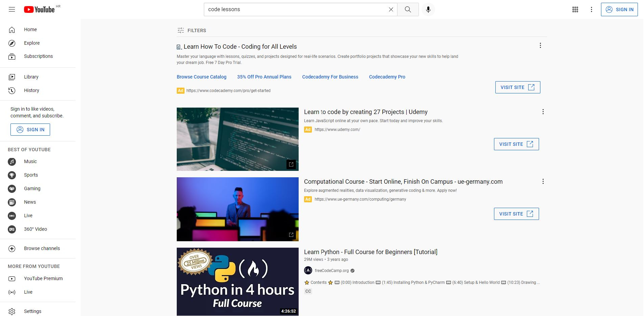This screenshot has height=316, width=644.
Task: Select Subscriptions in the sidebar
Action: (x=38, y=57)
